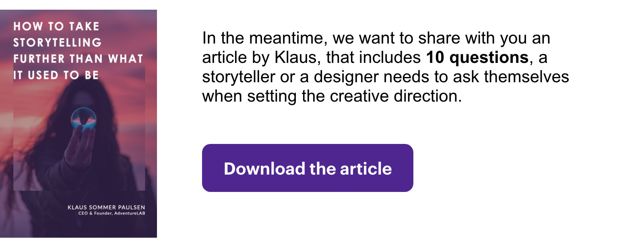Click the "CEO & Founder, AdventureLAB" caption
Viewport: 644px width, 252px height.
pos(111,213)
